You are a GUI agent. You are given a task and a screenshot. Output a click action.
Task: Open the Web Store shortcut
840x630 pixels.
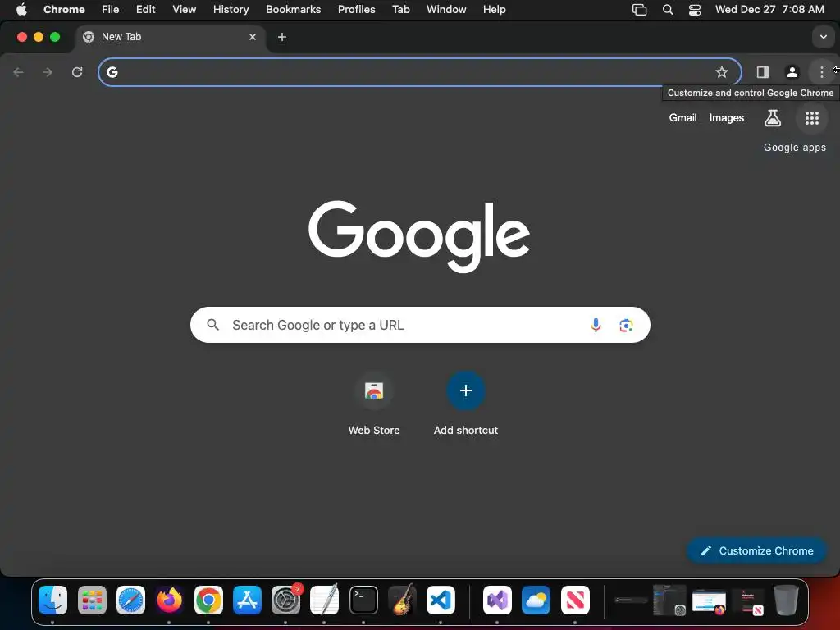(374, 402)
